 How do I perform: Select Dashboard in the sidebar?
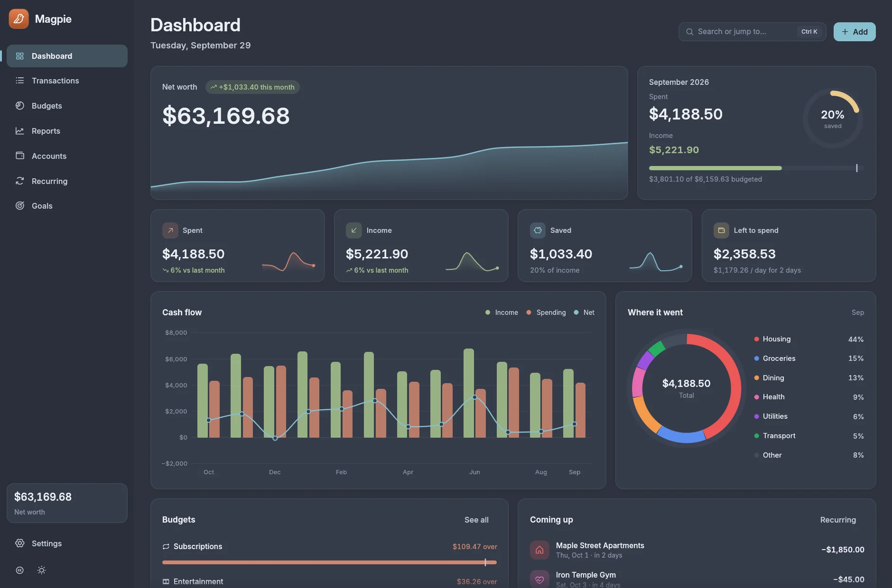point(67,56)
